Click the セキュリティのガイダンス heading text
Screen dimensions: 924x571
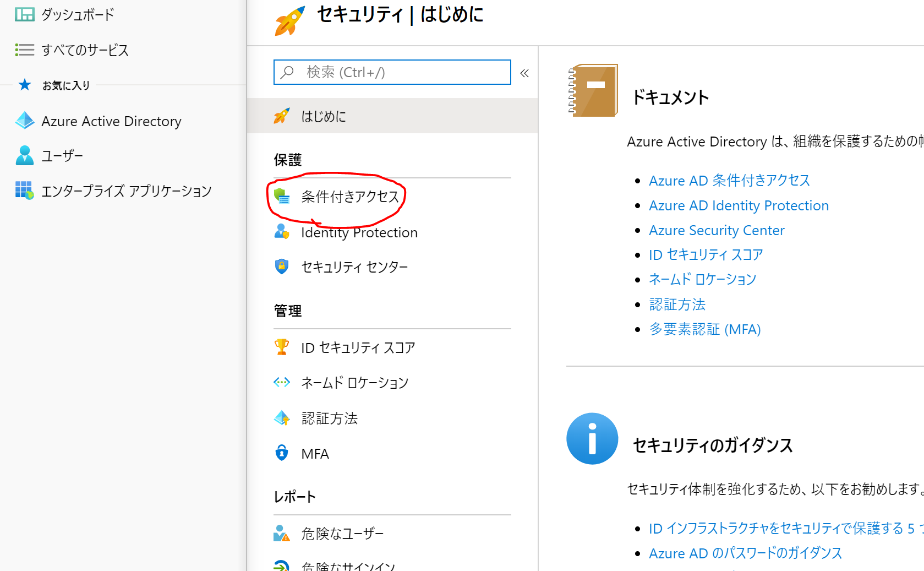713,445
